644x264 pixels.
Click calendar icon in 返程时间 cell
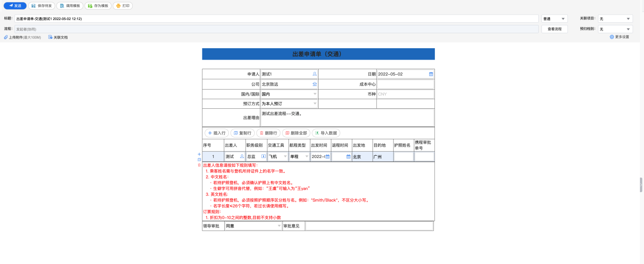click(x=349, y=157)
